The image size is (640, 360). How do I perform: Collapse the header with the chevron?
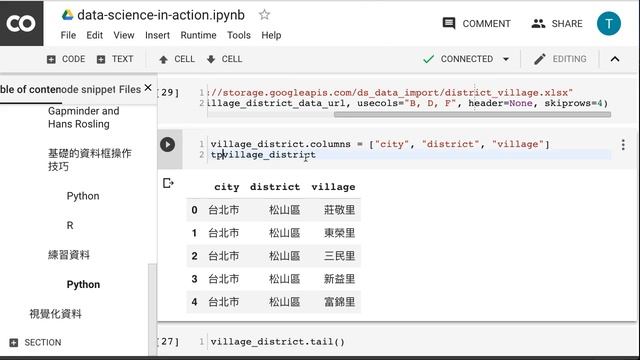click(x=615, y=59)
